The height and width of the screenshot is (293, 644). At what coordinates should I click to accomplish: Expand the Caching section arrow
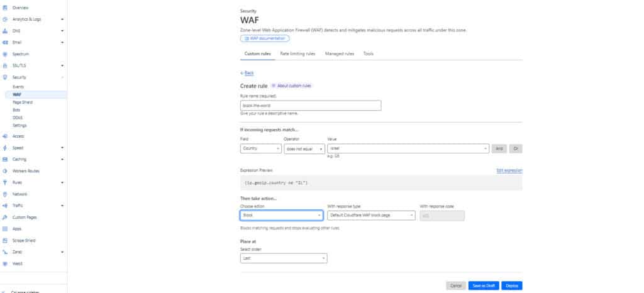(62, 159)
